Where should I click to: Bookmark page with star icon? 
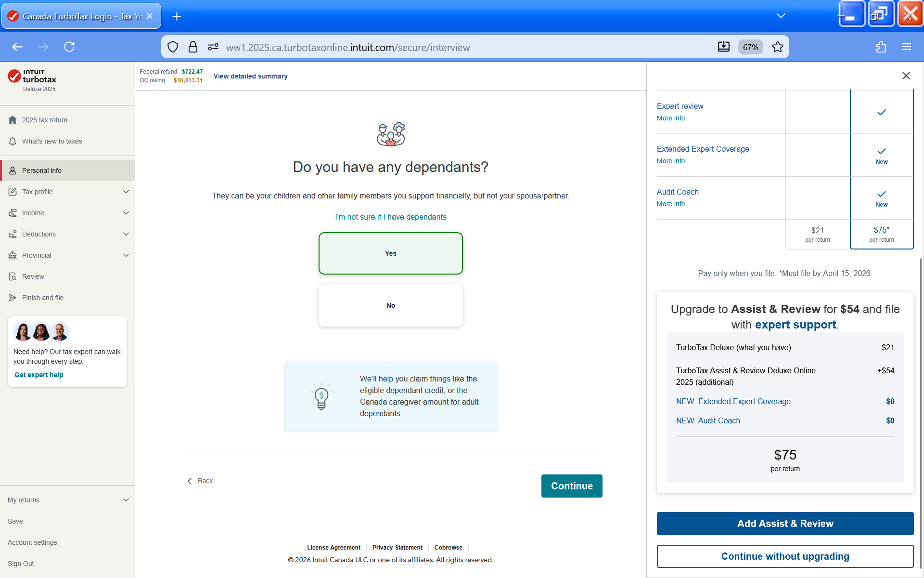pos(777,47)
